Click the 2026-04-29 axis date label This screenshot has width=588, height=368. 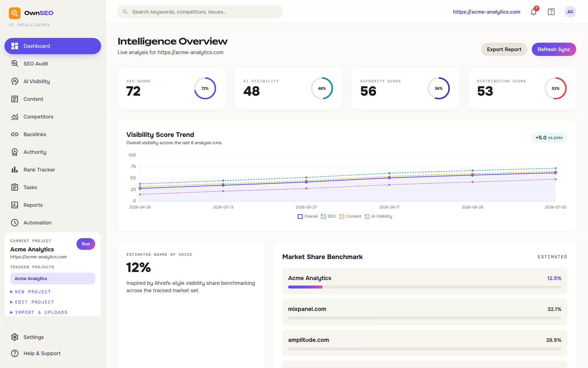pos(140,207)
